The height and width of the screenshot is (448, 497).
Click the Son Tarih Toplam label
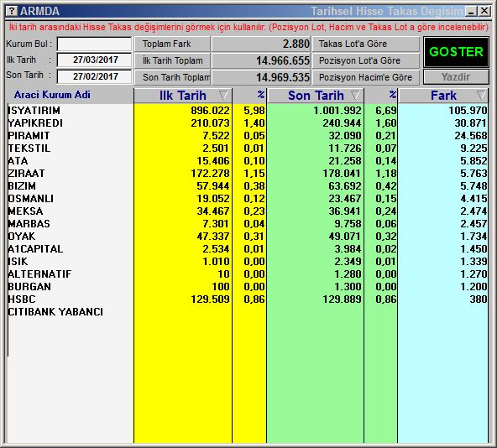point(172,77)
